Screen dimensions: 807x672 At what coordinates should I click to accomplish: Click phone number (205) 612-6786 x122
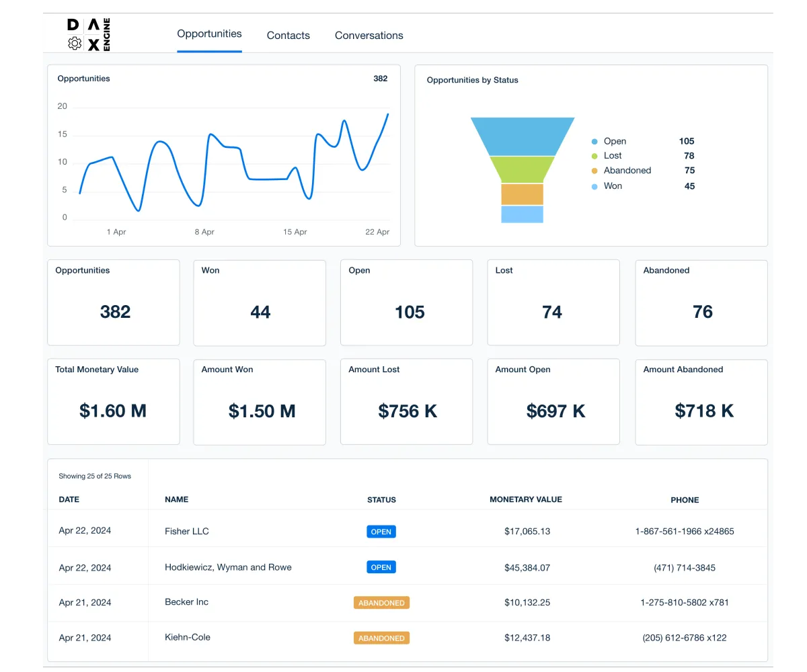[x=685, y=638]
